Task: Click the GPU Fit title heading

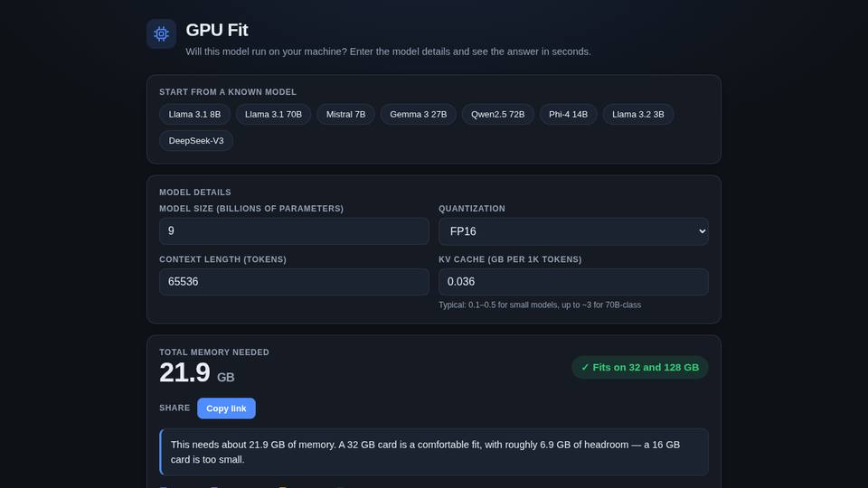Action: coord(217,30)
